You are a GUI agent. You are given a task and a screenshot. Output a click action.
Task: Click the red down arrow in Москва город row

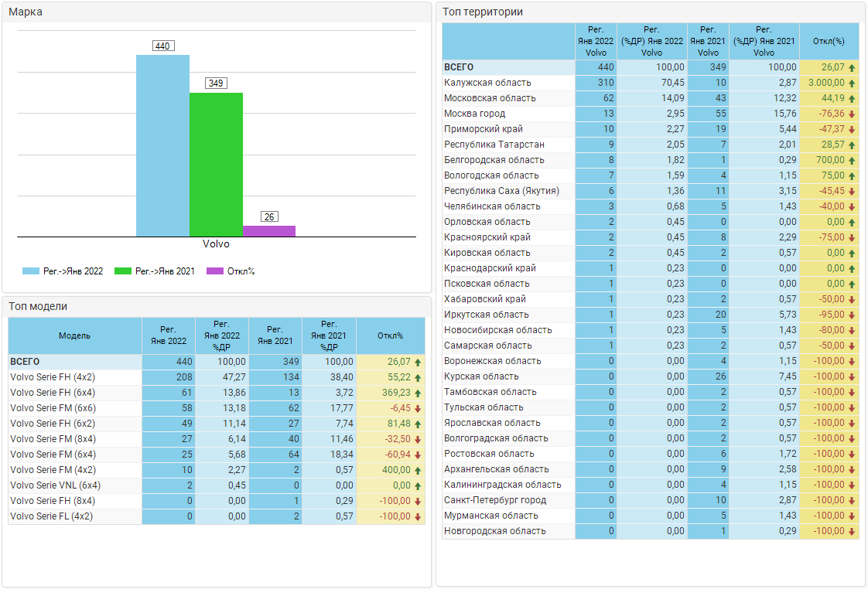point(852,114)
